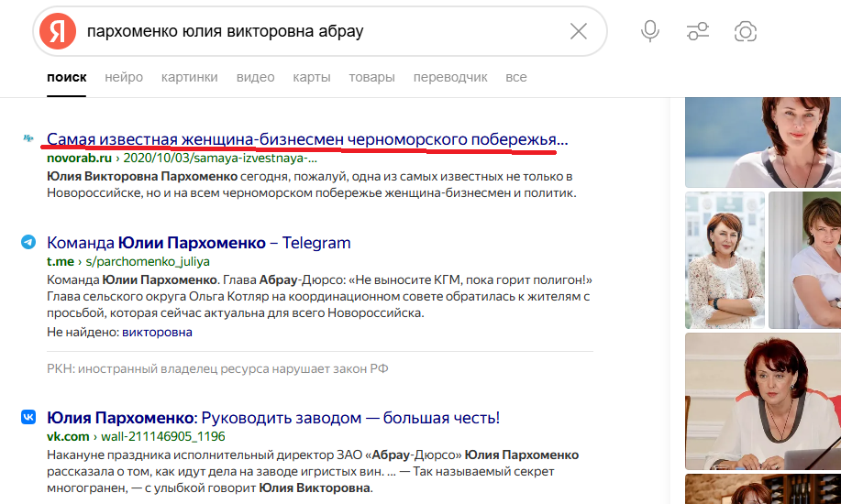Go to the карты tab

point(312,77)
